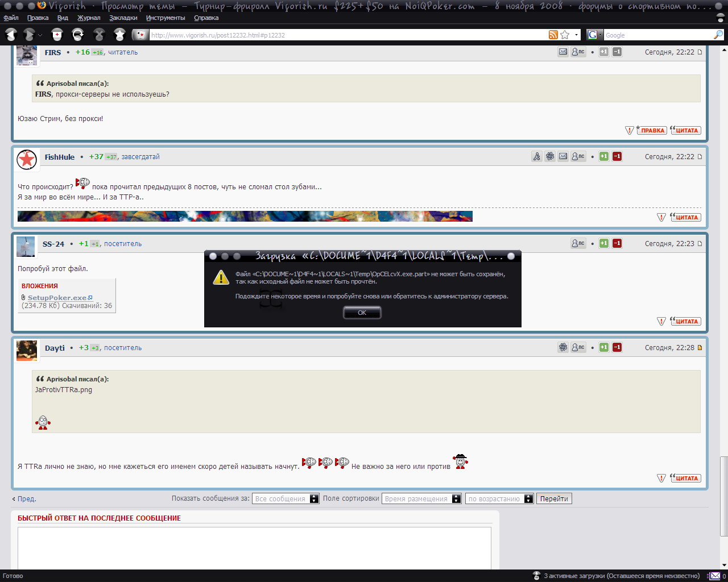Go back with the browser Back arrow

coord(11,35)
